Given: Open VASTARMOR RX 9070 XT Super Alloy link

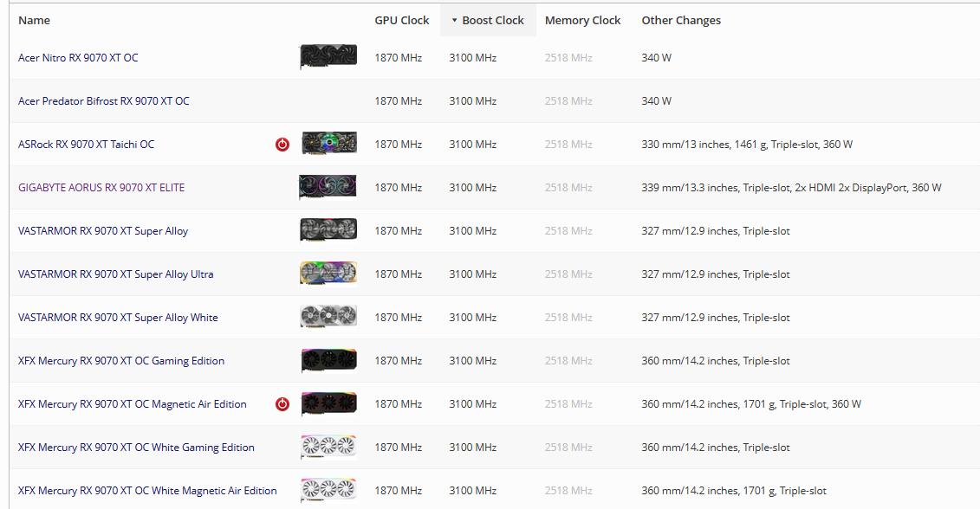Looking at the screenshot, I should tap(103, 231).
